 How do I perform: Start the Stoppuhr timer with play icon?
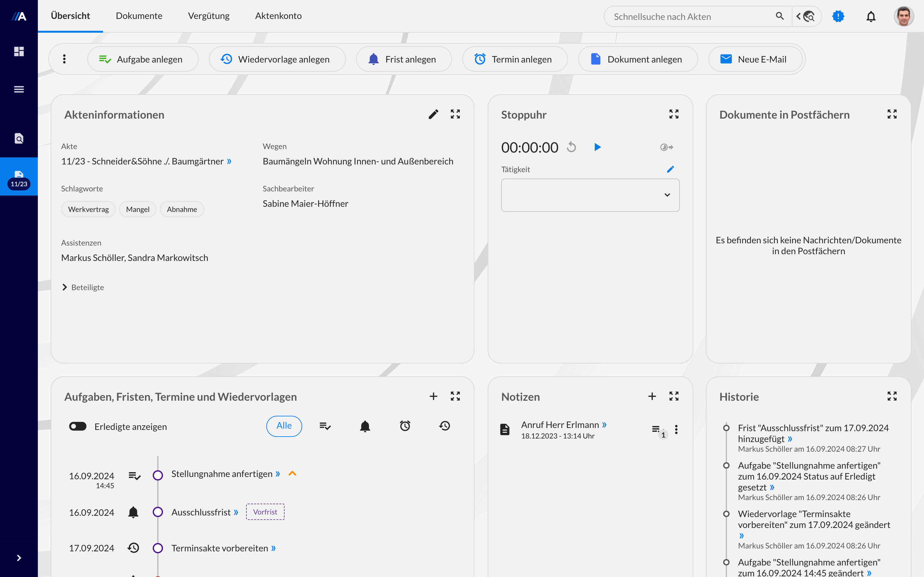597,147
